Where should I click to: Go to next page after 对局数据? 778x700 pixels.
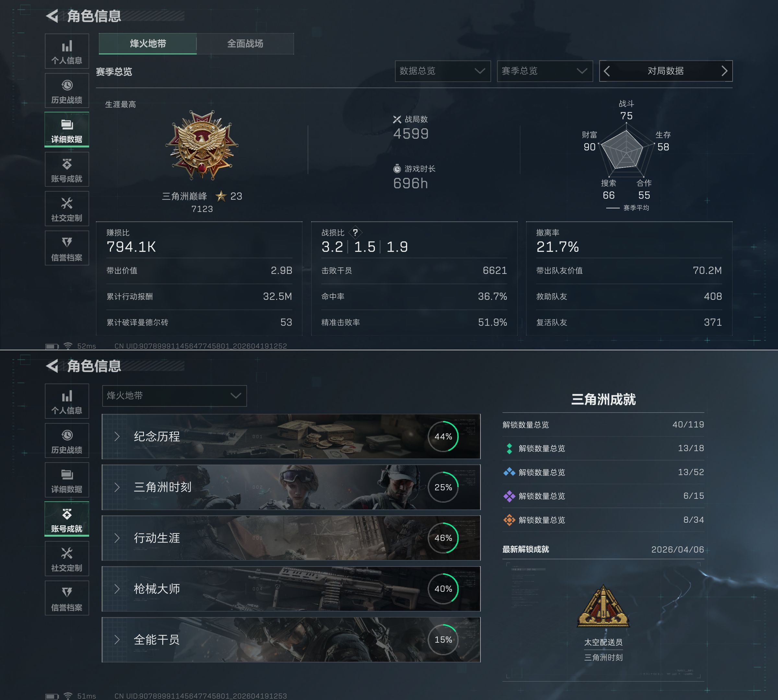(724, 71)
